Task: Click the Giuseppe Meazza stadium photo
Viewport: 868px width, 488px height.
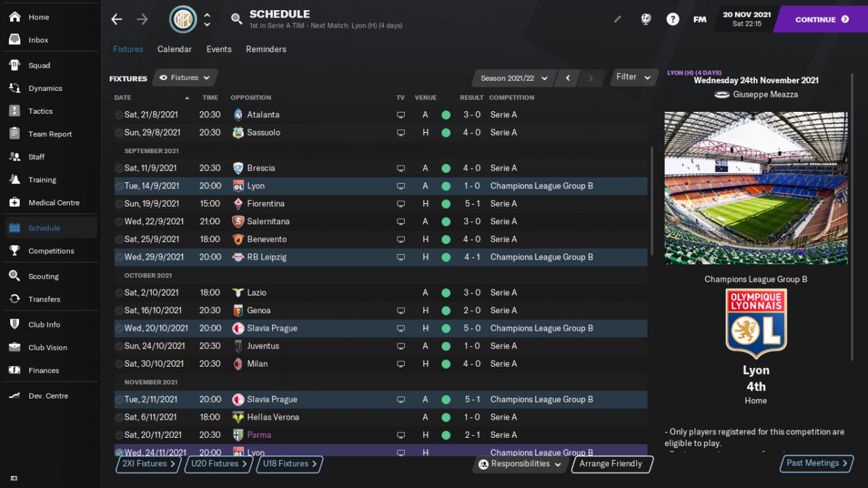Action: 756,188
